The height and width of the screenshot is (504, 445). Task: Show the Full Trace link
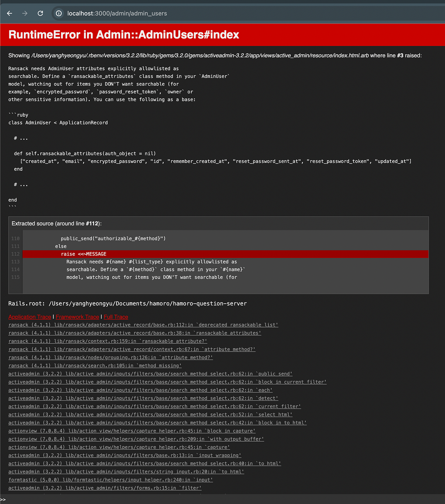click(116, 317)
